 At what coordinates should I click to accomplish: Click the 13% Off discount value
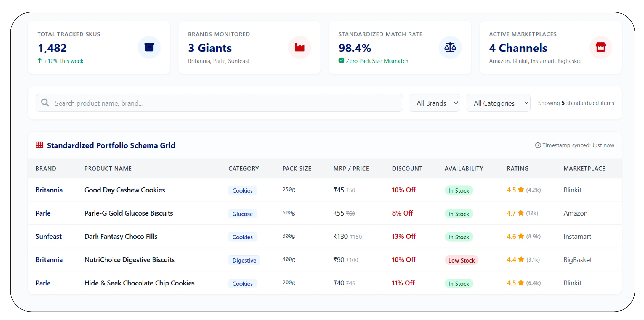point(403,236)
